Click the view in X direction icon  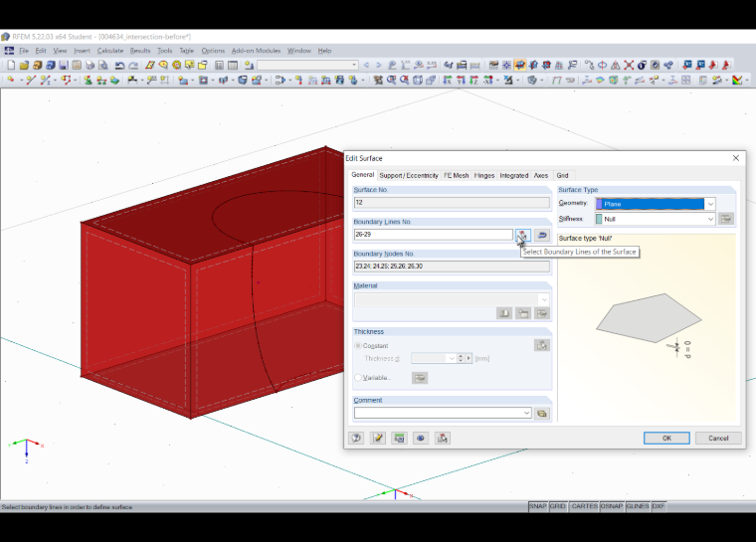pos(448,80)
